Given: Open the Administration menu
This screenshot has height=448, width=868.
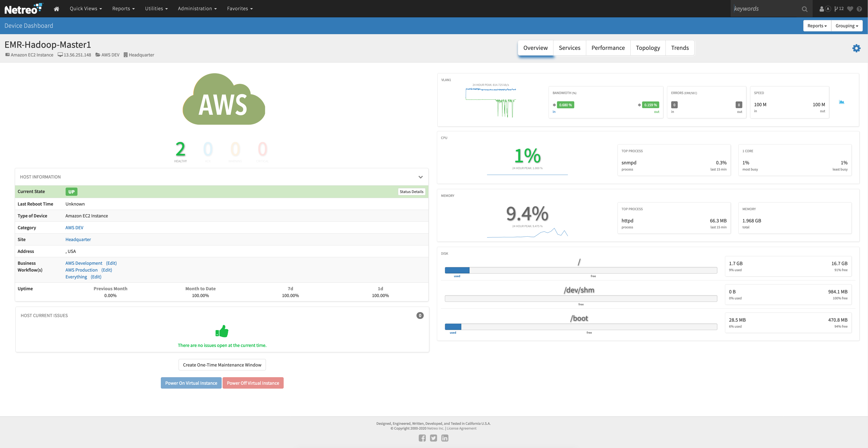Looking at the screenshot, I should pos(197,9).
